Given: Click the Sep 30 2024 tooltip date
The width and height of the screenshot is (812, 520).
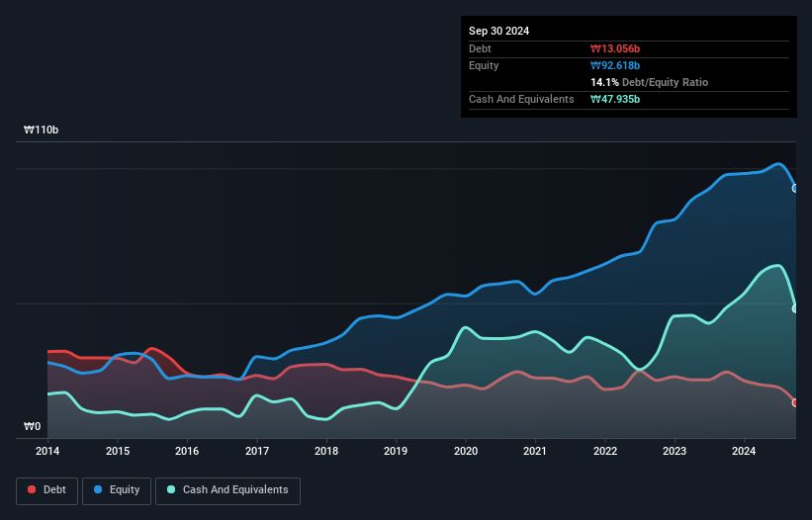Looking at the screenshot, I should point(498,31).
